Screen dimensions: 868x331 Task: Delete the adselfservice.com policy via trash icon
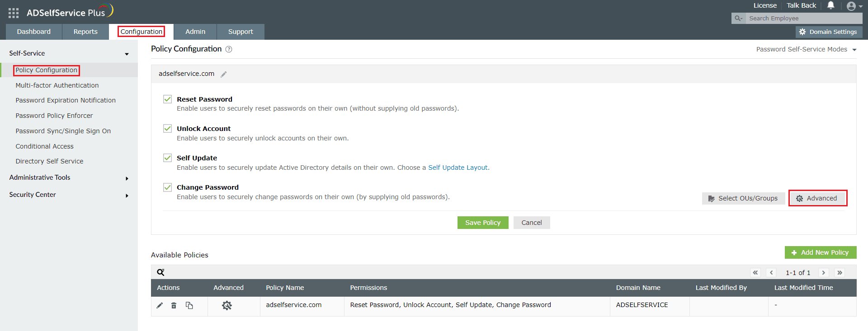(174, 306)
